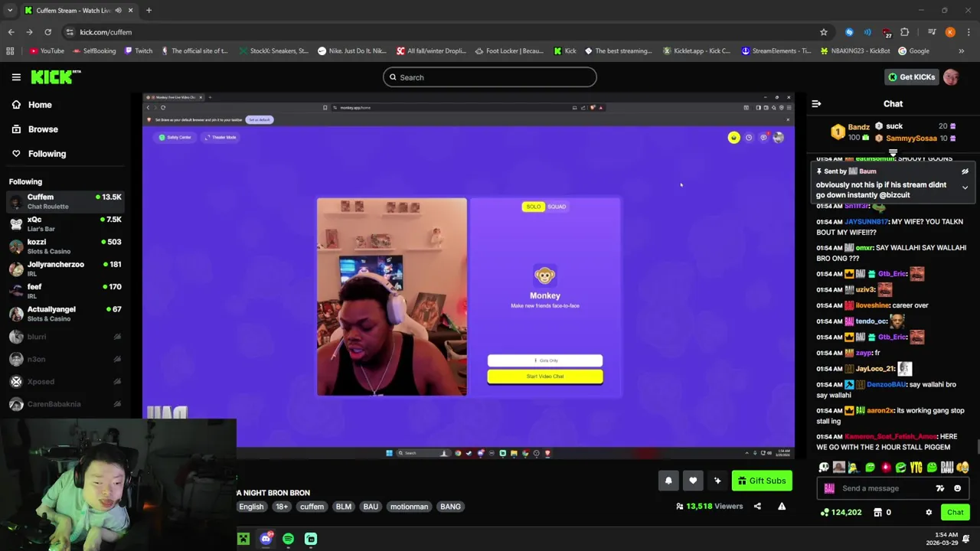Open the channel points 124,202

coord(841,512)
